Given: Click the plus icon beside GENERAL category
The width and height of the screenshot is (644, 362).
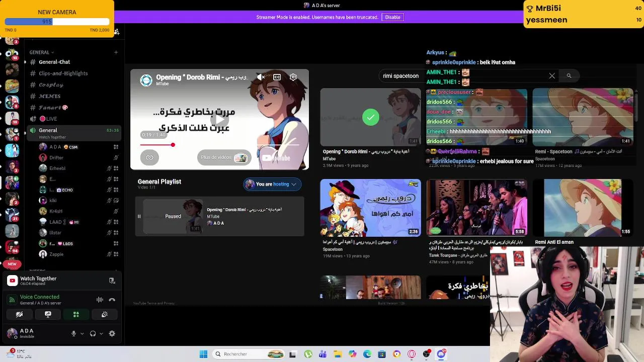Looking at the screenshot, I should tap(116, 52).
